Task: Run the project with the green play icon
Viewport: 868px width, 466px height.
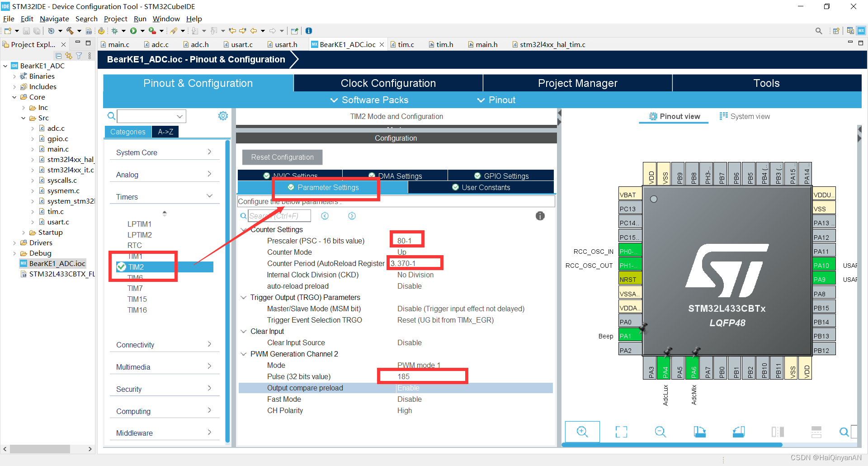Action: pos(133,31)
